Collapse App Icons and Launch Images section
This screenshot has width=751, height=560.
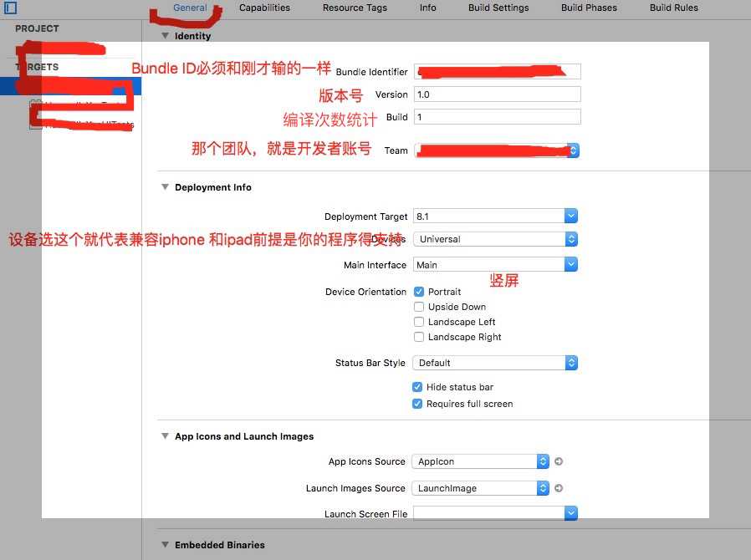[166, 436]
